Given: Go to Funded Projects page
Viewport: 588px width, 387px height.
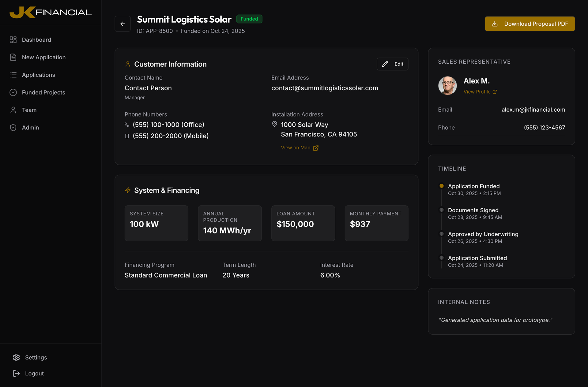Looking at the screenshot, I should [x=43, y=92].
